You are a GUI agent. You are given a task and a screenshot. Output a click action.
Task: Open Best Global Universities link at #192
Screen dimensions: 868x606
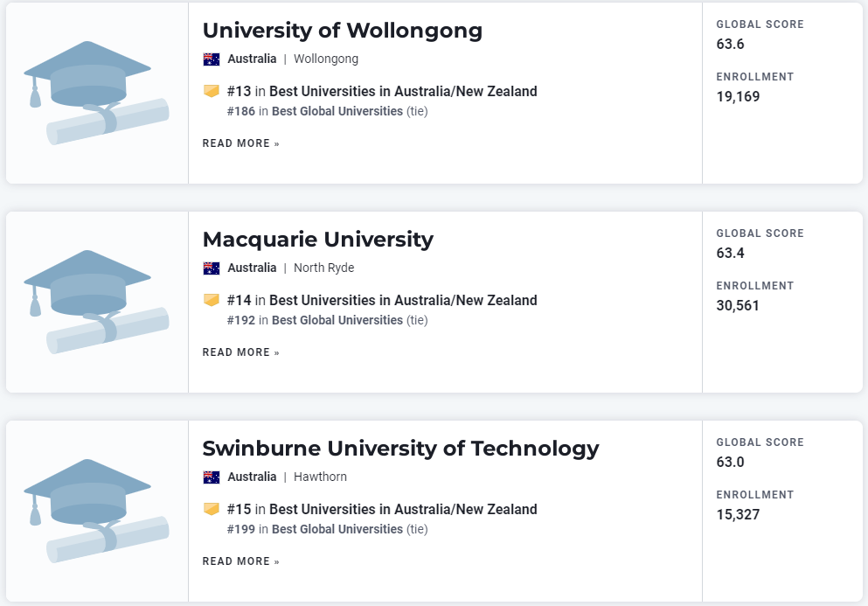337,320
